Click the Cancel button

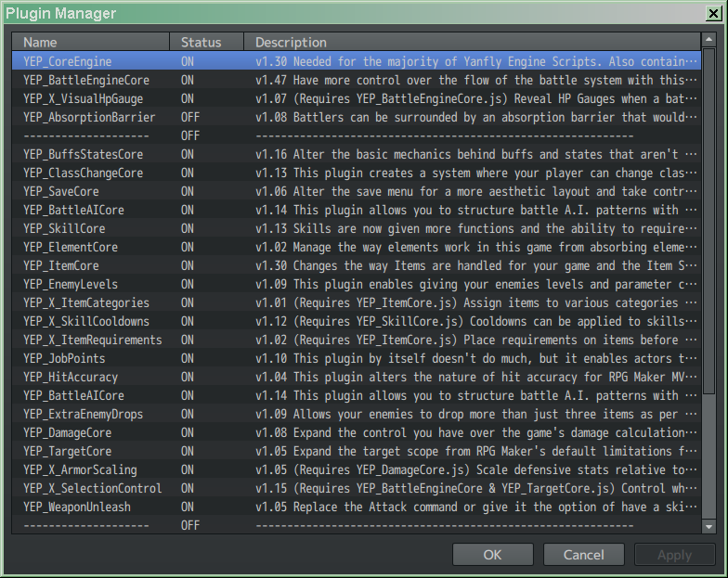(583, 555)
